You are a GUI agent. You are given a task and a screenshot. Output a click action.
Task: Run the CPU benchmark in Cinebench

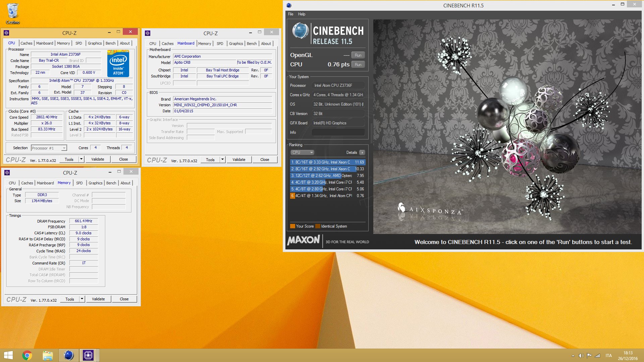click(x=358, y=65)
